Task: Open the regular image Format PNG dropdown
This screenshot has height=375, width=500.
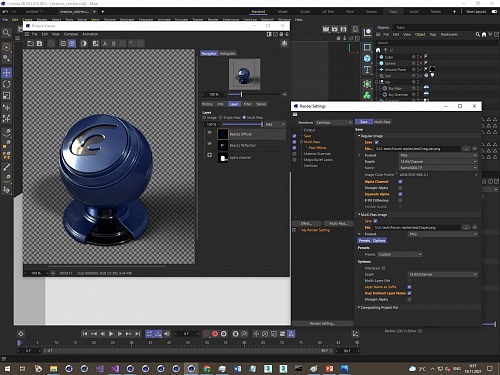Action: [438, 155]
